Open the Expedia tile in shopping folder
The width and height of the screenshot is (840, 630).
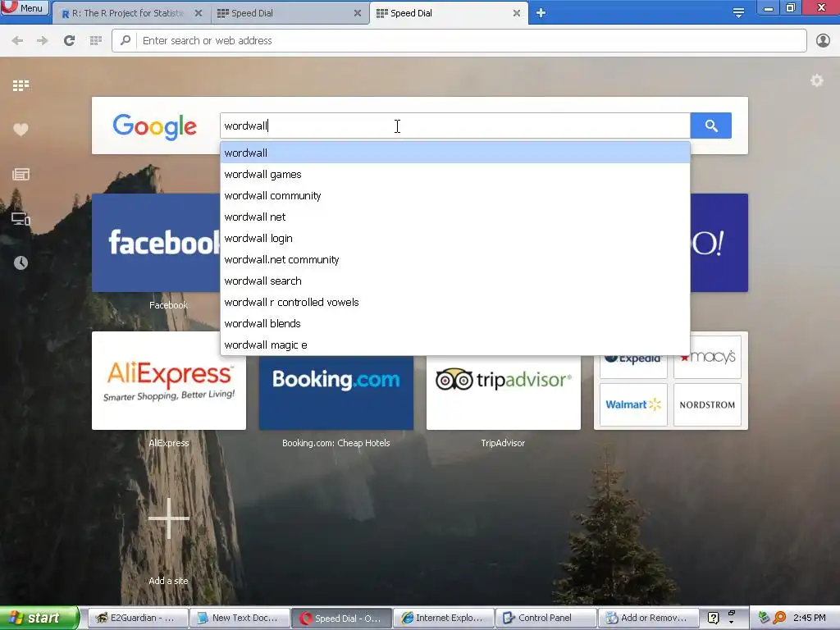click(x=633, y=367)
